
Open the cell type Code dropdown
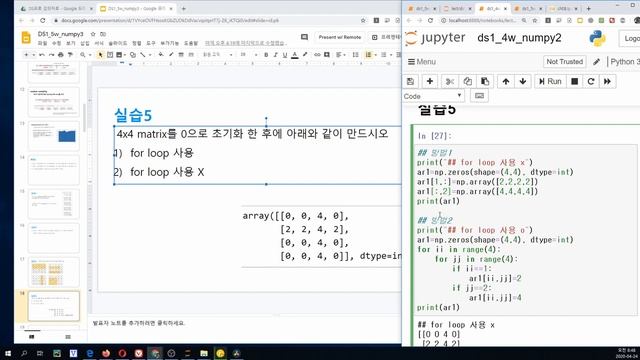tap(433, 96)
